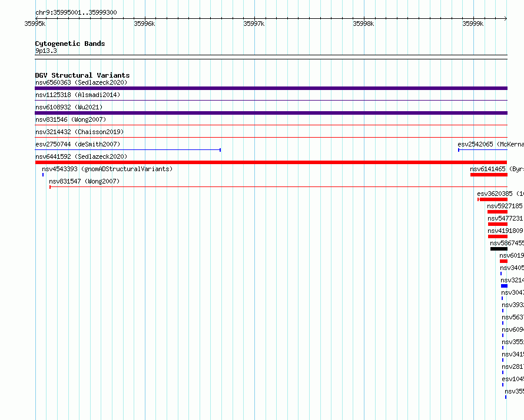Open the truncated nsv6019 variant label

coord(512,255)
